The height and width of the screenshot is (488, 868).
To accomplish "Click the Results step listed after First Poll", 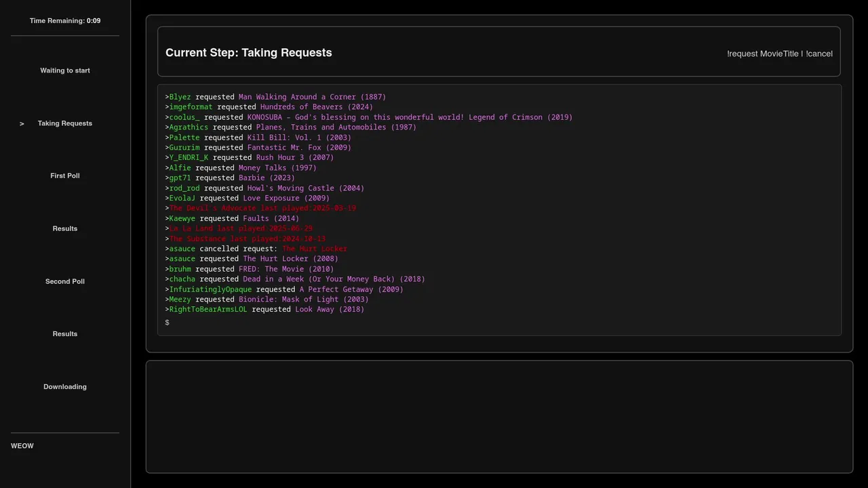I will tap(65, 228).
